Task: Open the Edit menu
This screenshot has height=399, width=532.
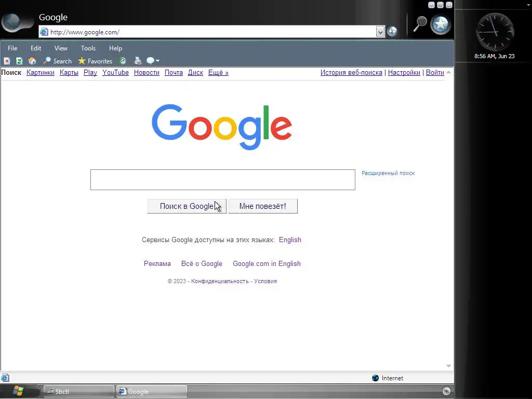Action: pyautogui.click(x=36, y=48)
